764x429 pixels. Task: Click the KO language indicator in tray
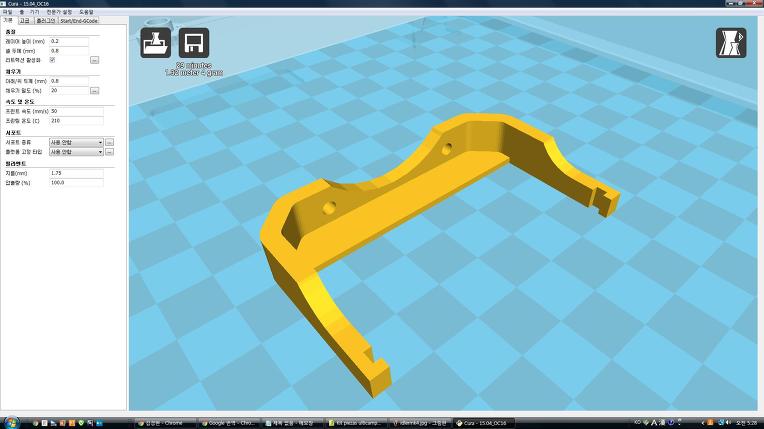(637, 422)
